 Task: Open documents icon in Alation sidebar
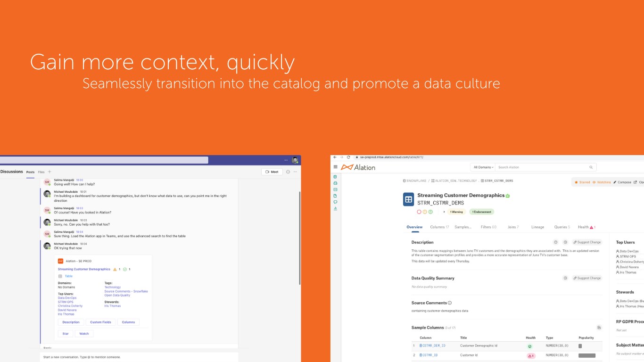pyautogui.click(x=335, y=196)
